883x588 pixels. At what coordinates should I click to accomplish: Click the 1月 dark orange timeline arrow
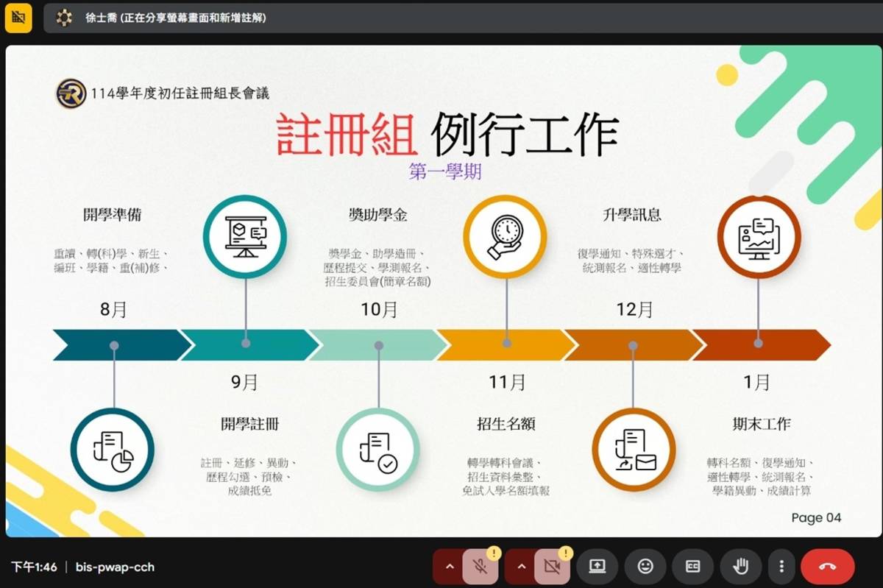[762, 344]
